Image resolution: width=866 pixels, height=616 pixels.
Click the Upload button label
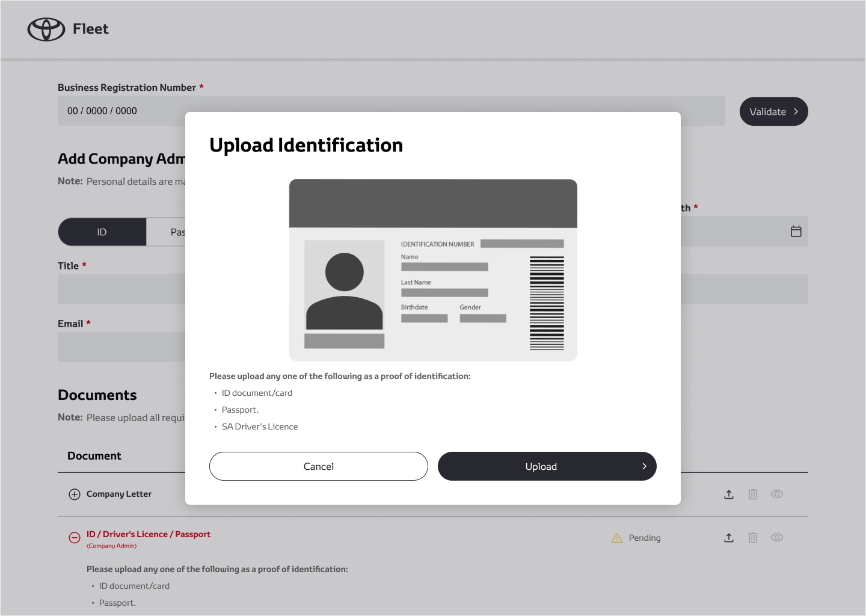541,466
